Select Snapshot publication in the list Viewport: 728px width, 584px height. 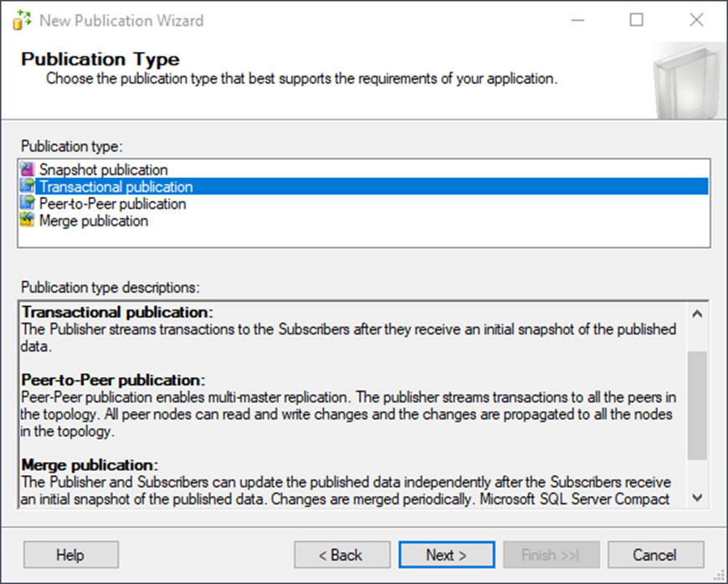pos(103,170)
